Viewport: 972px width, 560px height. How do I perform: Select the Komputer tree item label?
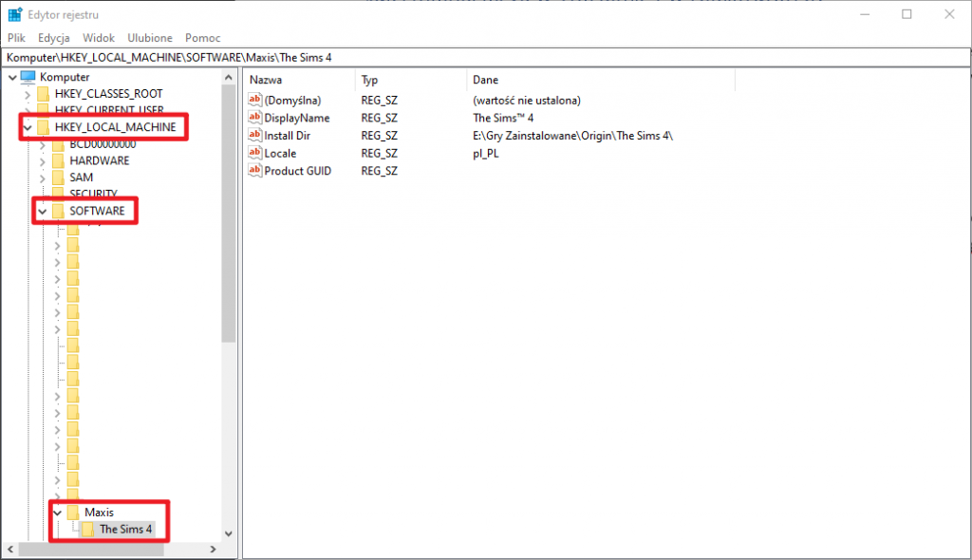[x=65, y=77]
